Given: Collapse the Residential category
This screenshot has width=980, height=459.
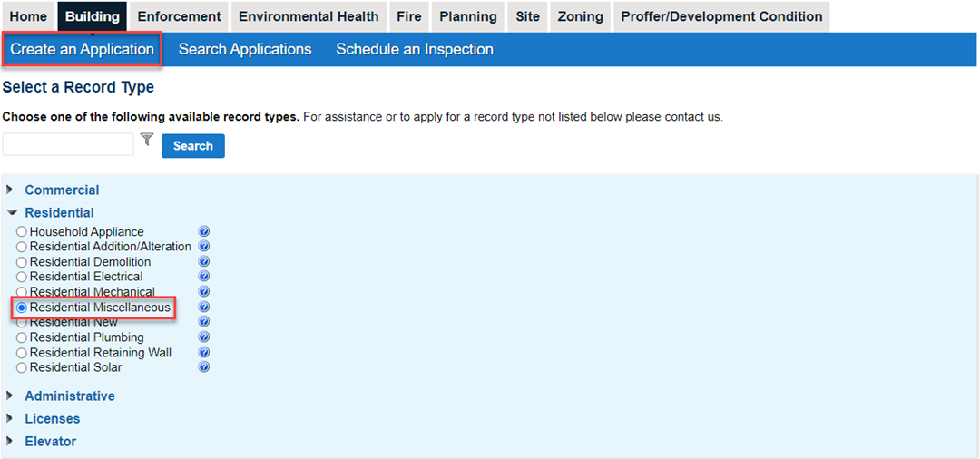Looking at the screenshot, I should point(59,212).
